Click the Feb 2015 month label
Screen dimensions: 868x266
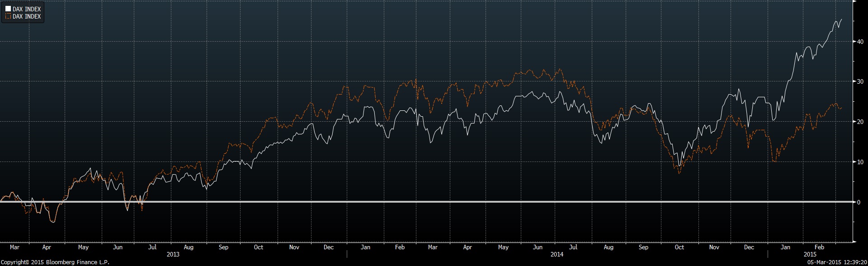pos(820,247)
